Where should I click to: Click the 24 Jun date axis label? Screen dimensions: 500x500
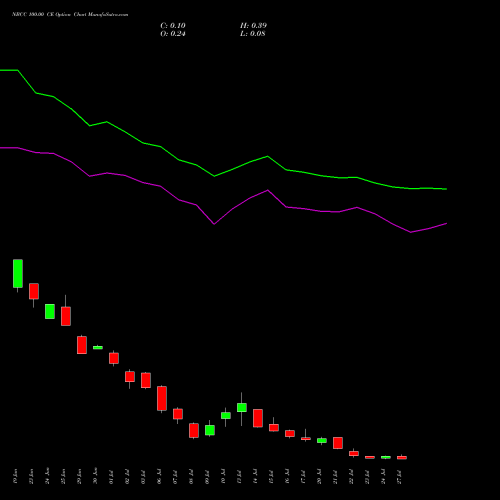tap(47, 477)
